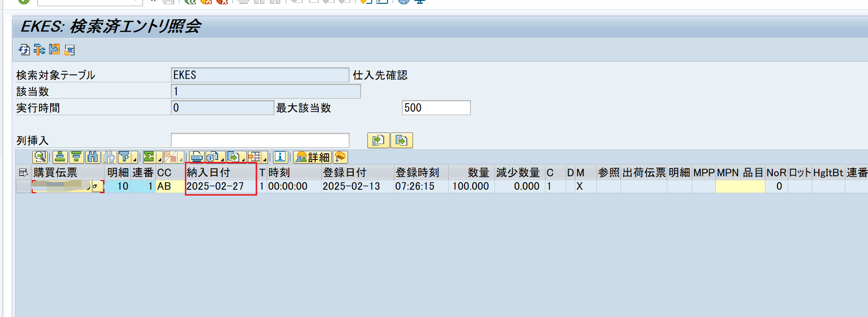Click the empty yellow MPN 品目 cell
This screenshot has height=317, width=868.
[740, 186]
